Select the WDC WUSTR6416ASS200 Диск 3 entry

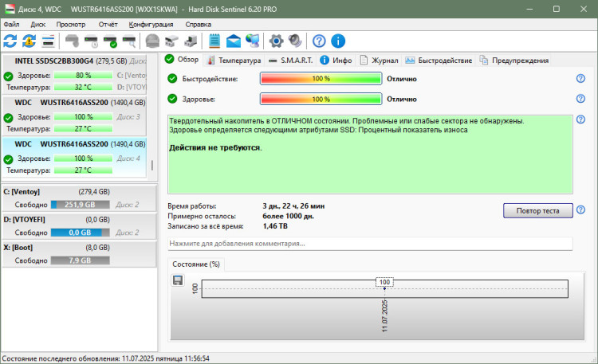pyautogui.click(x=75, y=115)
